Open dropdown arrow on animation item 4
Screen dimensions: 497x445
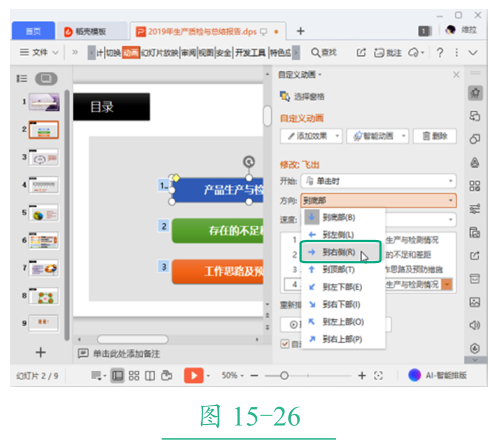click(x=447, y=285)
